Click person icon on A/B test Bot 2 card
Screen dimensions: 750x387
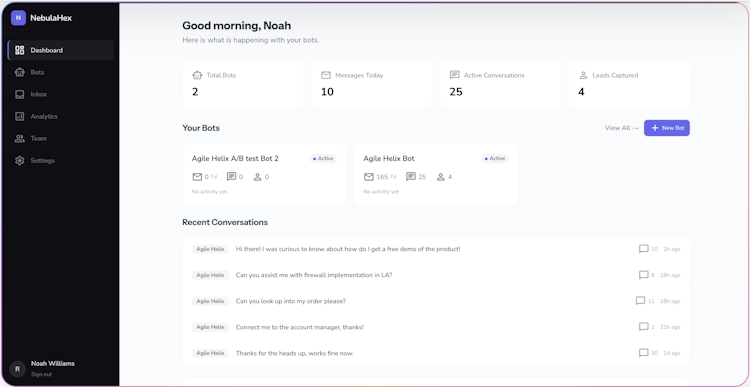pos(257,177)
